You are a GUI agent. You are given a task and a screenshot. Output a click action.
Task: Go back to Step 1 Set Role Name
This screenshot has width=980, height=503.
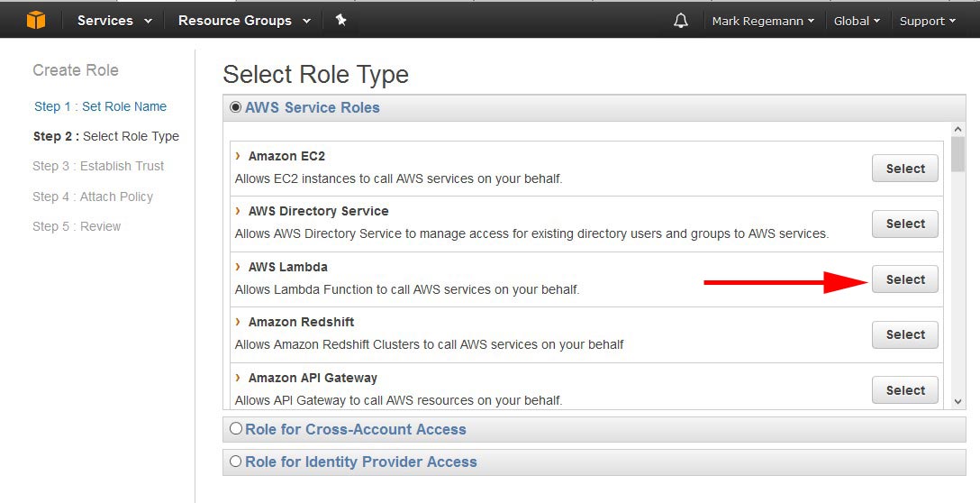tap(100, 106)
